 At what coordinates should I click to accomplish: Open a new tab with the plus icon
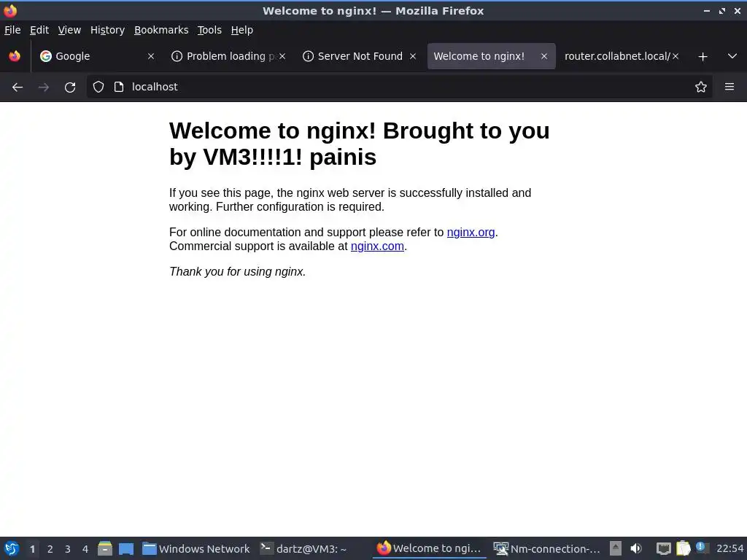pyautogui.click(x=703, y=57)
